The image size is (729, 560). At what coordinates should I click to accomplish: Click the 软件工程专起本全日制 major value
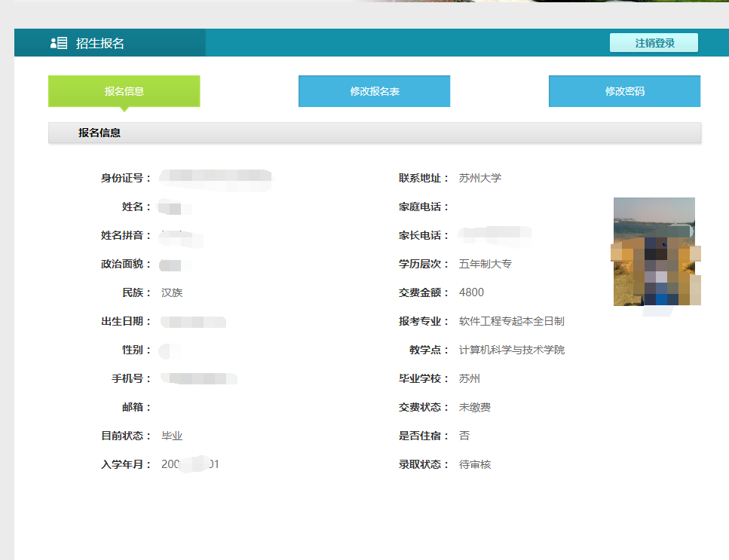coord(511,321)
